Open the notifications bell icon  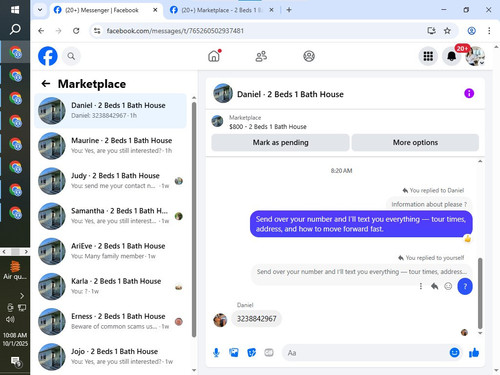452,56
